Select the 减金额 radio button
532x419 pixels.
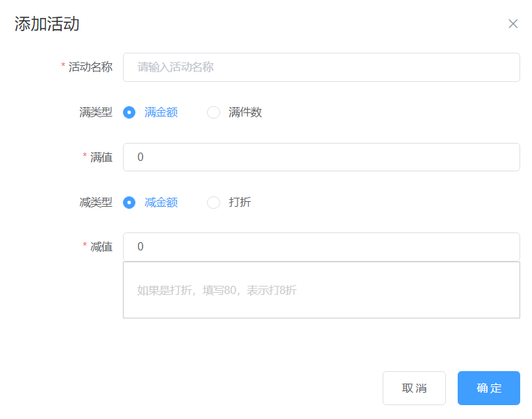(129, 203)
